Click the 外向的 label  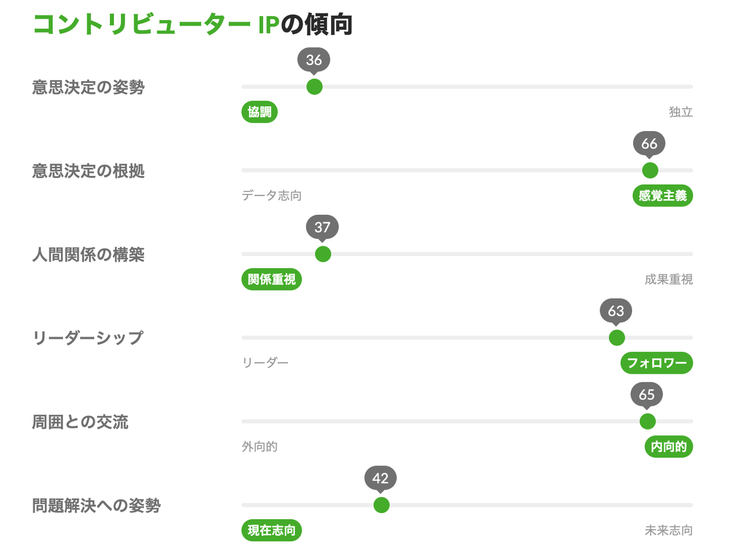260,446
